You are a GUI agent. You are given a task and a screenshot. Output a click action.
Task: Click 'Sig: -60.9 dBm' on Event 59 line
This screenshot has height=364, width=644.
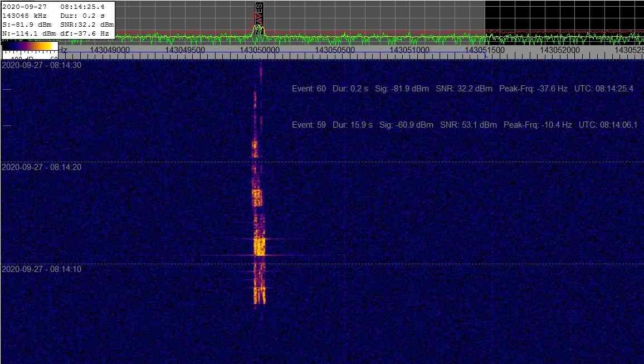point(406,125)
